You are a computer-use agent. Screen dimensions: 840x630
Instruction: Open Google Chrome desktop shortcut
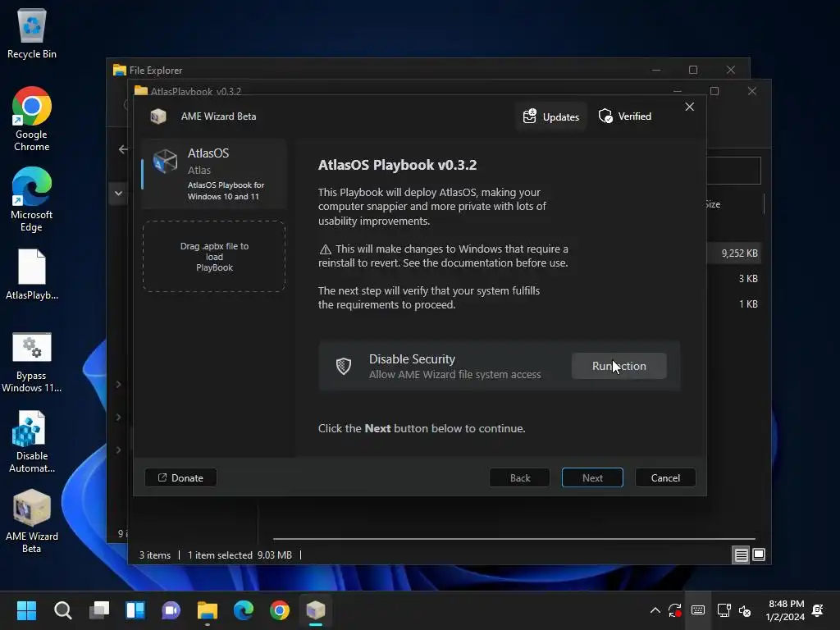click(x=32, y=119)
